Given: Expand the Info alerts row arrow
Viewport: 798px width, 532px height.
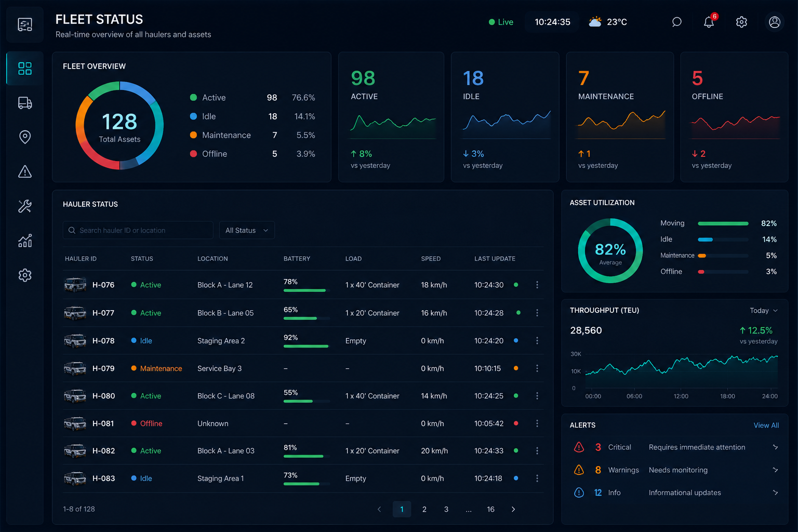Looking at the screenshot, I should (x=775, y=493).
